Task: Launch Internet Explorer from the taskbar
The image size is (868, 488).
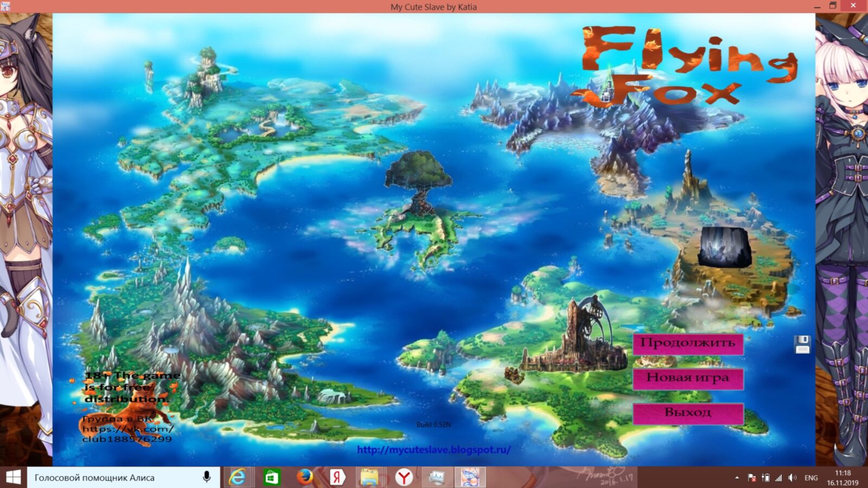Action: click(x=237, y=478)
